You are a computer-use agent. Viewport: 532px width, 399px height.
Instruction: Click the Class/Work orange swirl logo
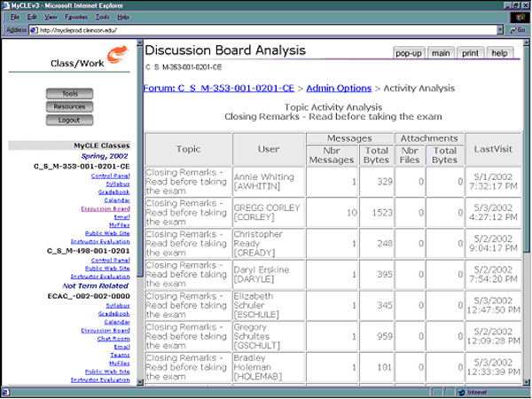(x=117, y=54)
